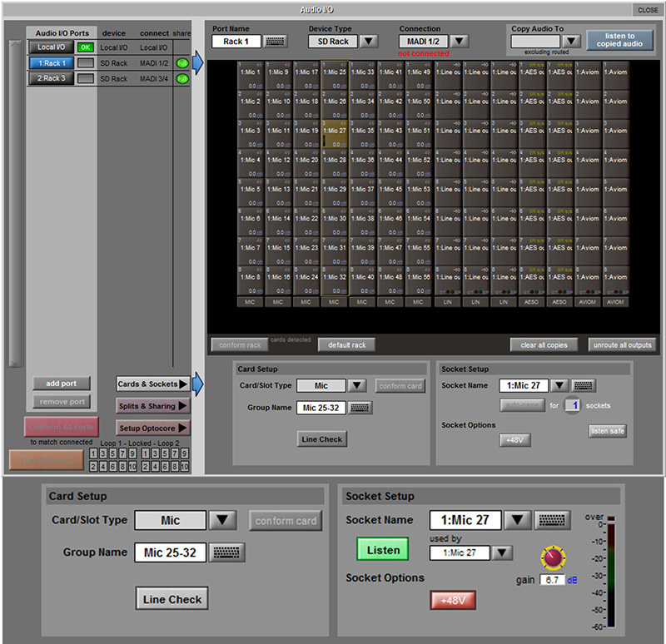Open Setup Optocore view

152,428
